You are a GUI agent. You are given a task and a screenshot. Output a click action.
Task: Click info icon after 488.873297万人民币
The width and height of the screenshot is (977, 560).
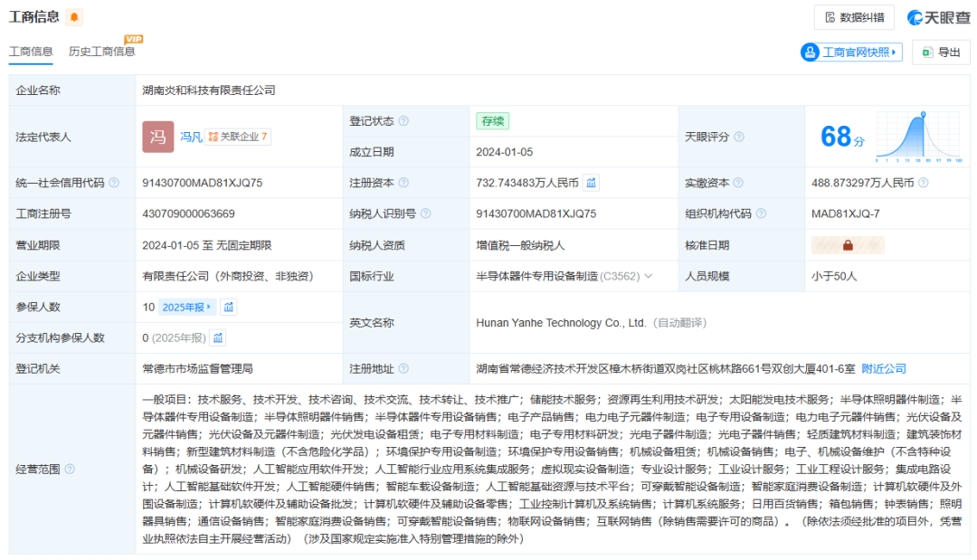(924, 183)
